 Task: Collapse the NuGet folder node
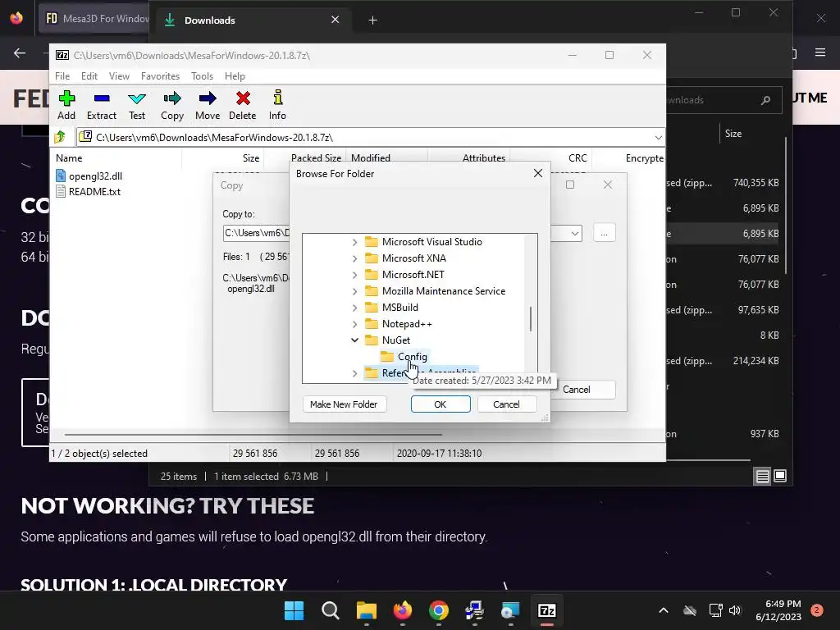click(354, 340)
